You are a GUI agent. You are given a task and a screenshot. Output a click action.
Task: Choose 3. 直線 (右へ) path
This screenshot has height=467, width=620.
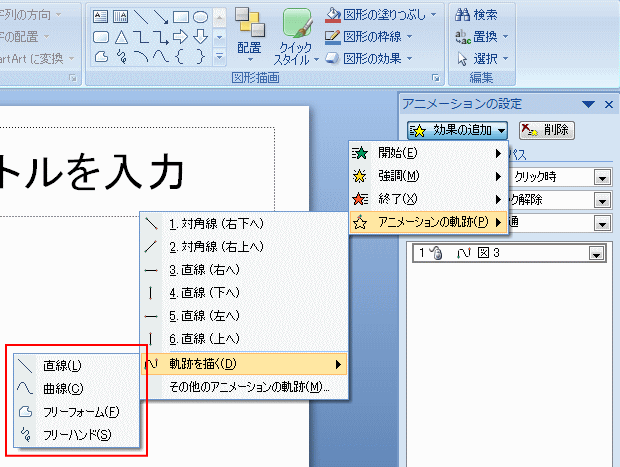coord(244,270)
